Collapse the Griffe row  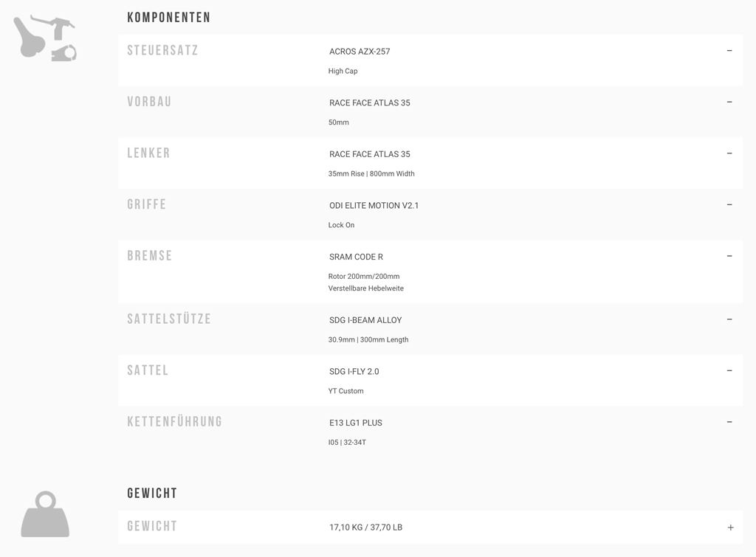(x=729, y=204)
